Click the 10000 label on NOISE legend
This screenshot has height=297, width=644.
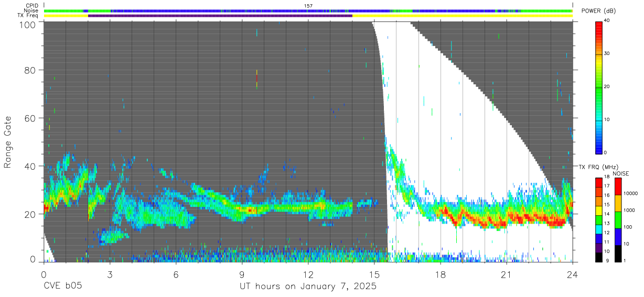(x=631, y=193)
